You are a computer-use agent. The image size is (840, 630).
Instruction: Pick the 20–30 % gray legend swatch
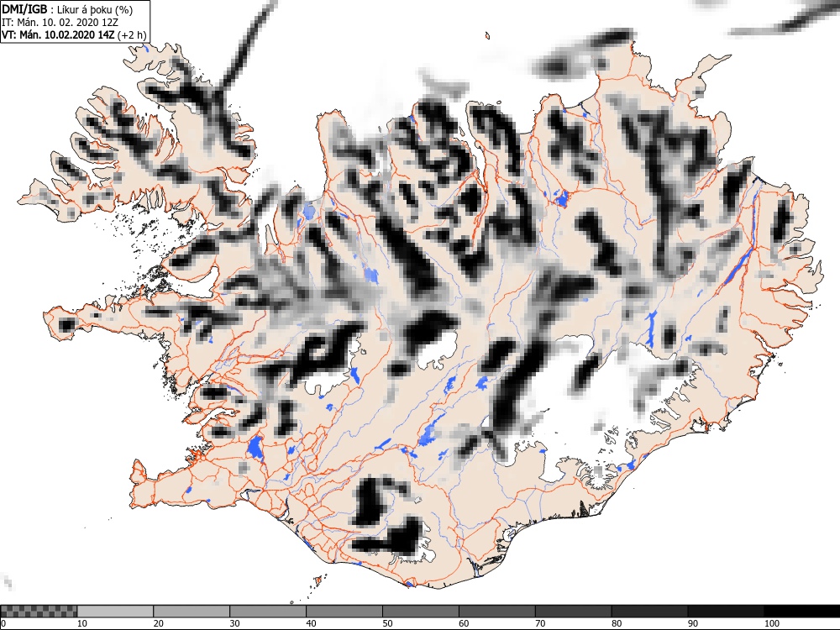192,612
